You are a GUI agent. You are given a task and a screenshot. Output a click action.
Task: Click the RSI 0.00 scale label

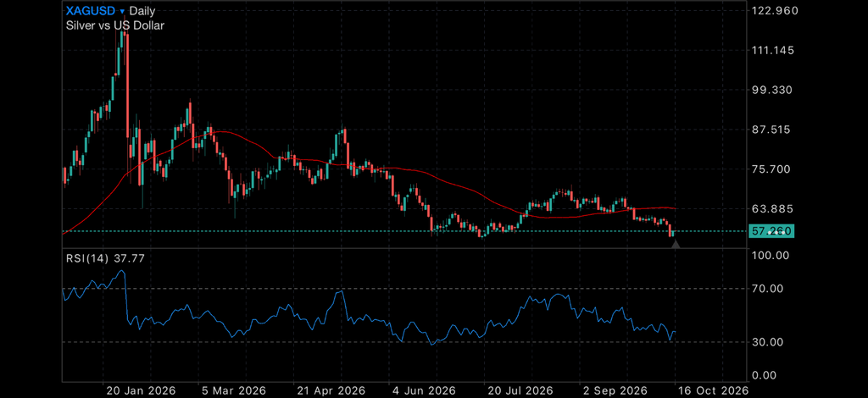tap(765, 376)
